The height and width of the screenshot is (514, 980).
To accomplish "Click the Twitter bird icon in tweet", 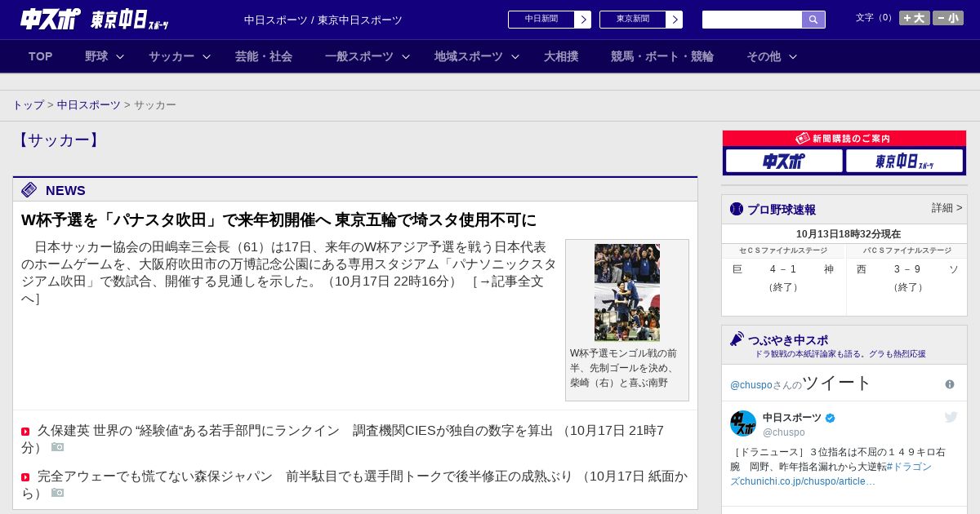I will (x=951, y=417).
